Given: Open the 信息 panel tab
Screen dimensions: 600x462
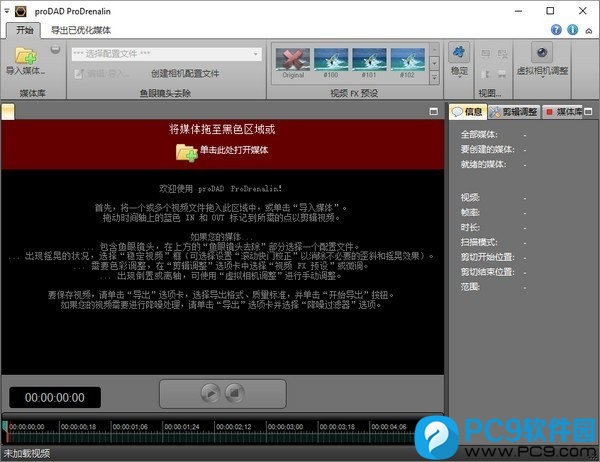Looking at the screenshot, I should click(468, 112).
